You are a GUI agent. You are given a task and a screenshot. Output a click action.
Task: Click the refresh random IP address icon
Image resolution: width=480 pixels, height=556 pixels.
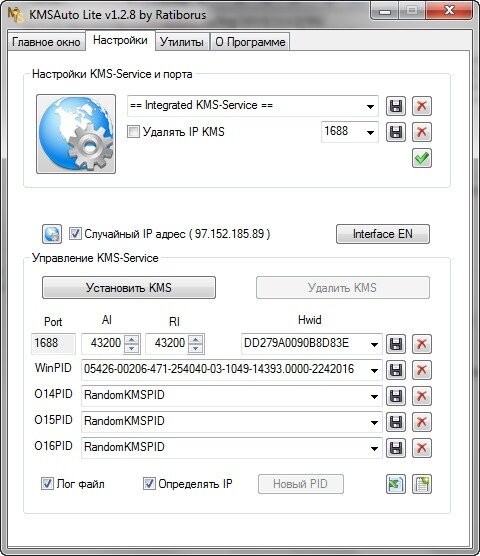(x=52, y=234)
